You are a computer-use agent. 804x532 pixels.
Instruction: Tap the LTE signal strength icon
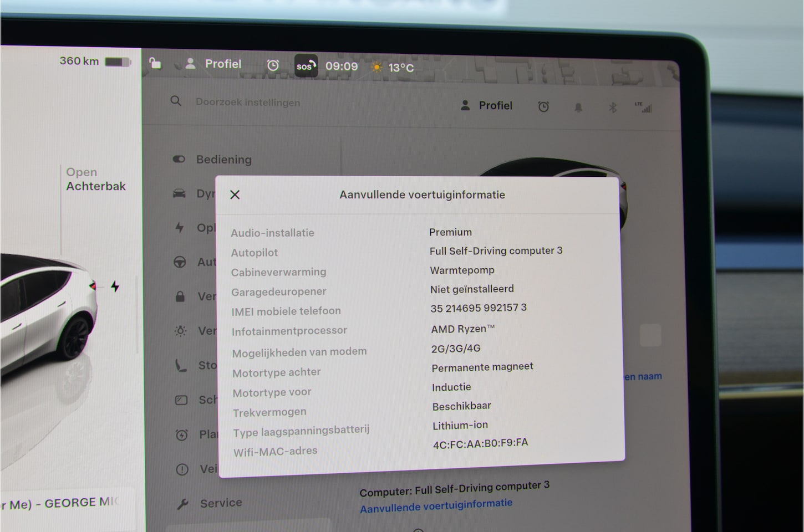pyautogui.click(x=644, y=108)
